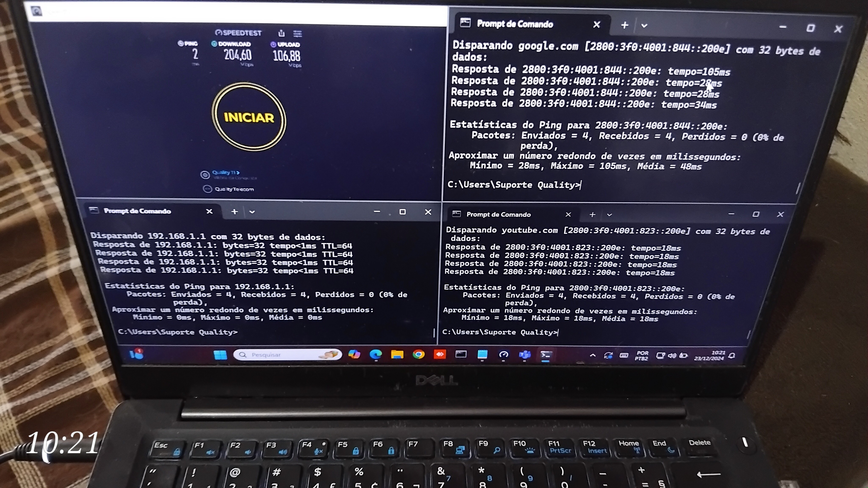868x488 pixels.
Task: Expand the 192.168.1.1 terminal tab dropdown chevron
Action: [x=252, y=212]
